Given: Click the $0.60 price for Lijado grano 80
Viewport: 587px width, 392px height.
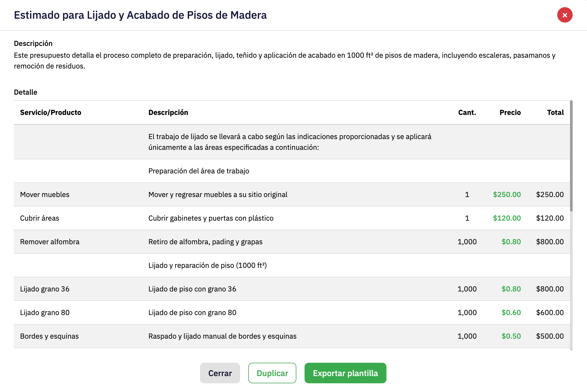Looking at the screenshot, I should (511, 312).
